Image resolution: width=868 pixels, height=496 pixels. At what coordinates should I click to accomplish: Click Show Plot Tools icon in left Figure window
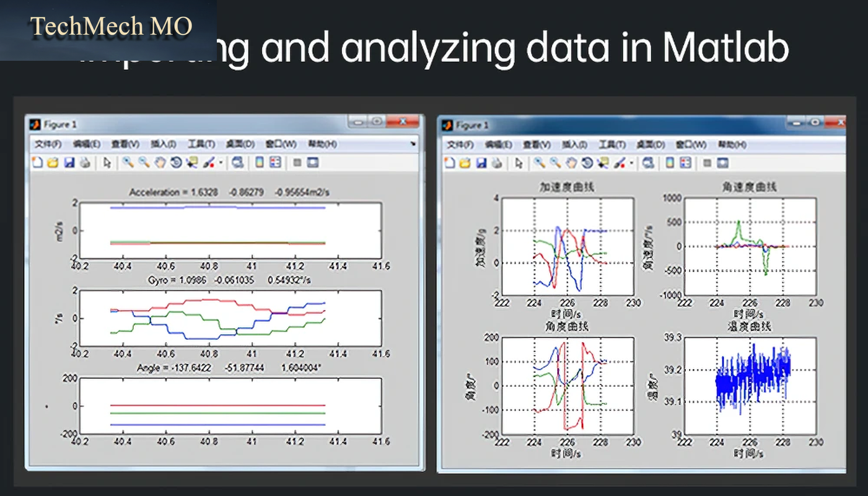pos(312,162)
